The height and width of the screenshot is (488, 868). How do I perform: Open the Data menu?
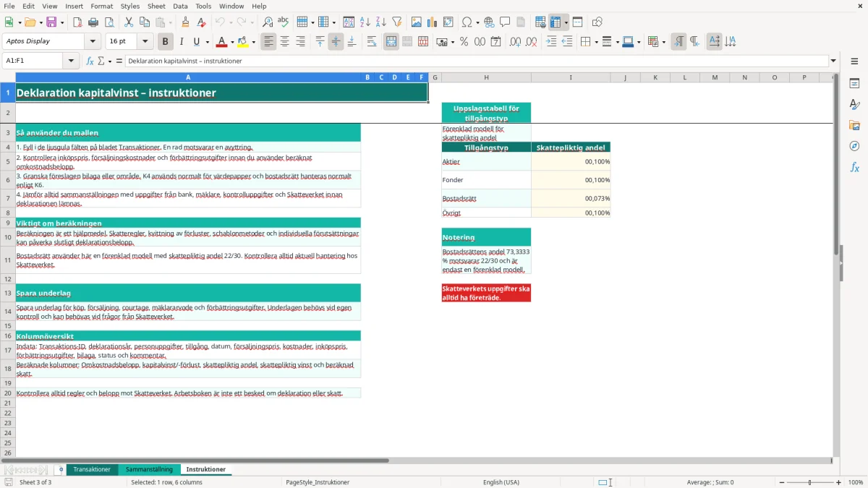pyautogui.click(x=180, y=6)
